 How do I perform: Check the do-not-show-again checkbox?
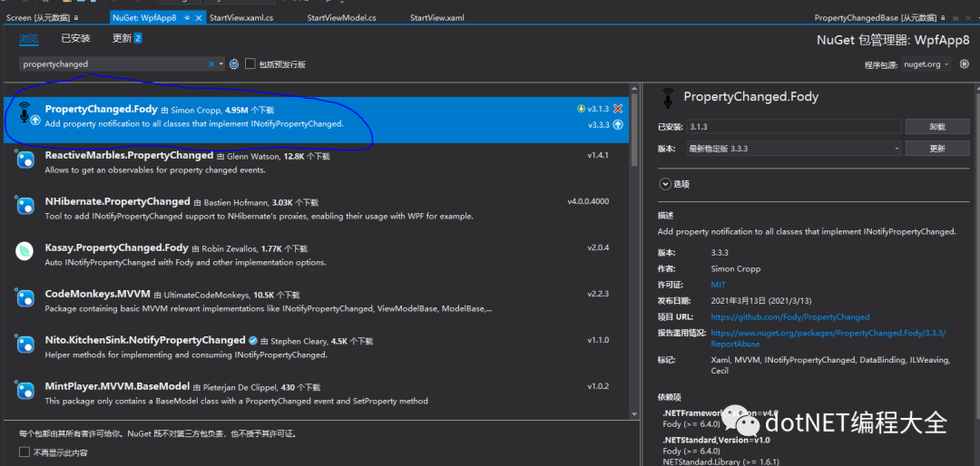24,451
